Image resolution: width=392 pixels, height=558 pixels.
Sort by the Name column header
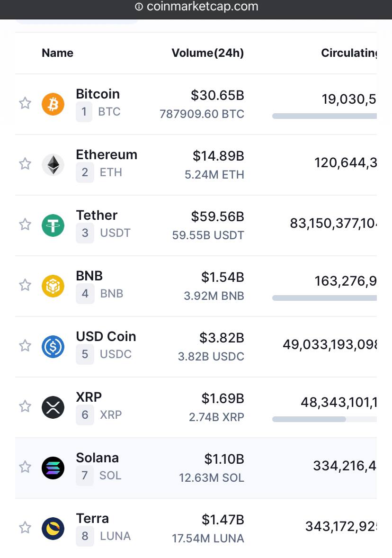[58, 53]
